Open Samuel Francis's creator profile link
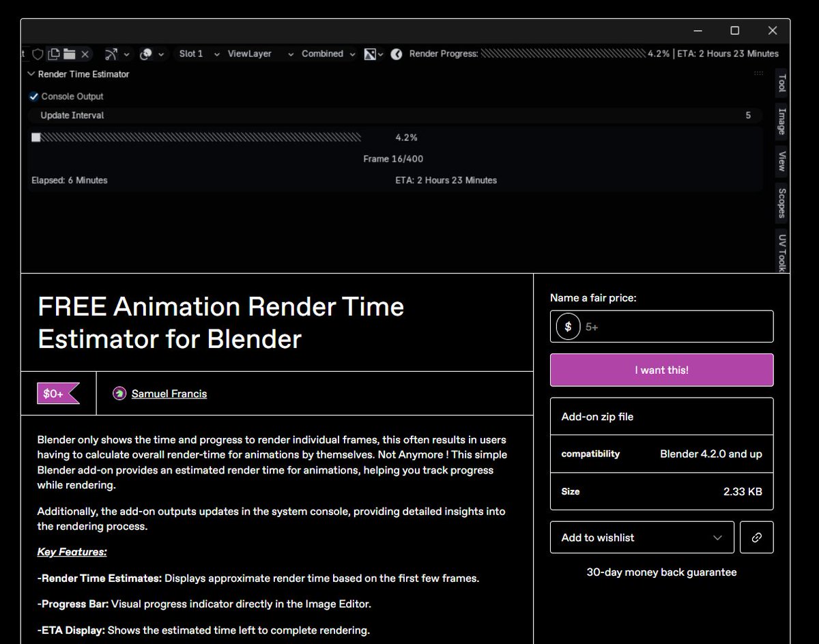Viewport: 819px width, 644px height. point(169,394)
